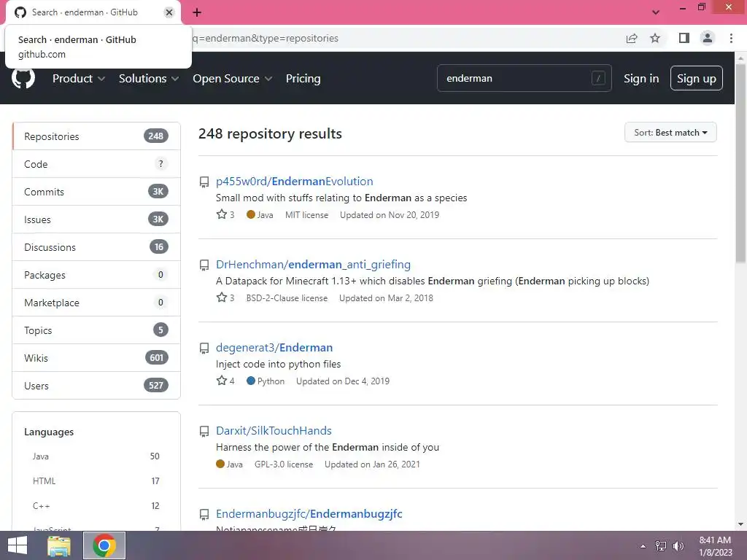The height and width of the screenshot is (560, 747).
Task: Select the Packages filter
Action: coord(96,275)
